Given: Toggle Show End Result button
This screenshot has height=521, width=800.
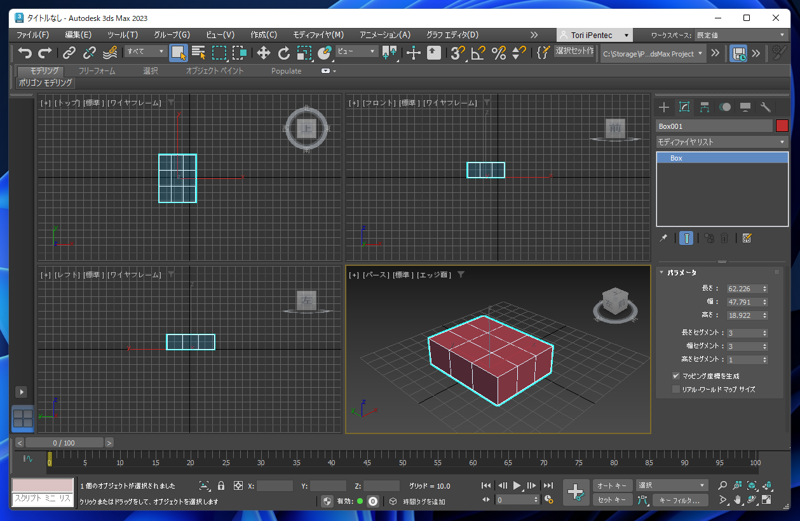Looking at the screenshot, I should (x=686, y=238).
